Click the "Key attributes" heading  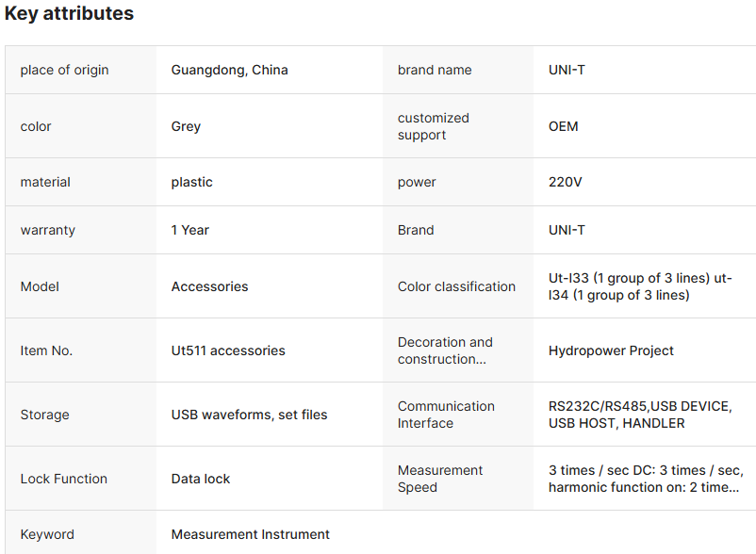pyautogui.click(x=69, y=14)
